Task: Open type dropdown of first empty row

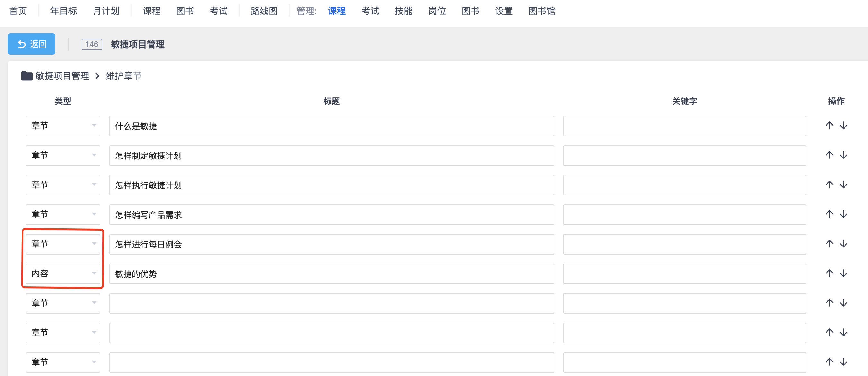Action: tap(63, 303)
